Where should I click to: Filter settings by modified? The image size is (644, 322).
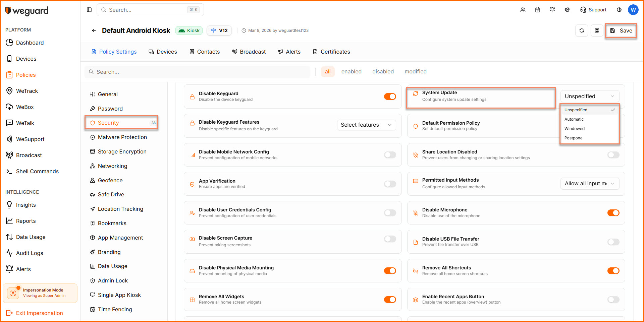[x=415, y=72]
